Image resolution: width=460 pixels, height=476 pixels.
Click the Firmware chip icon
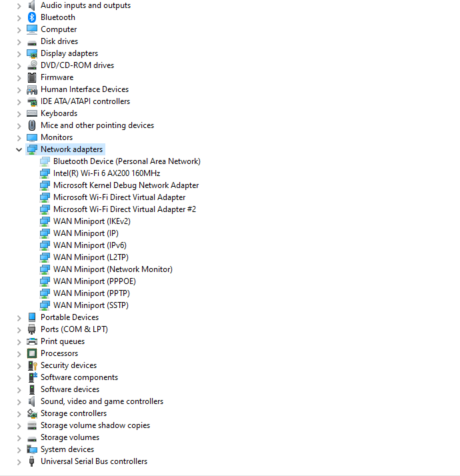[32, 77]
